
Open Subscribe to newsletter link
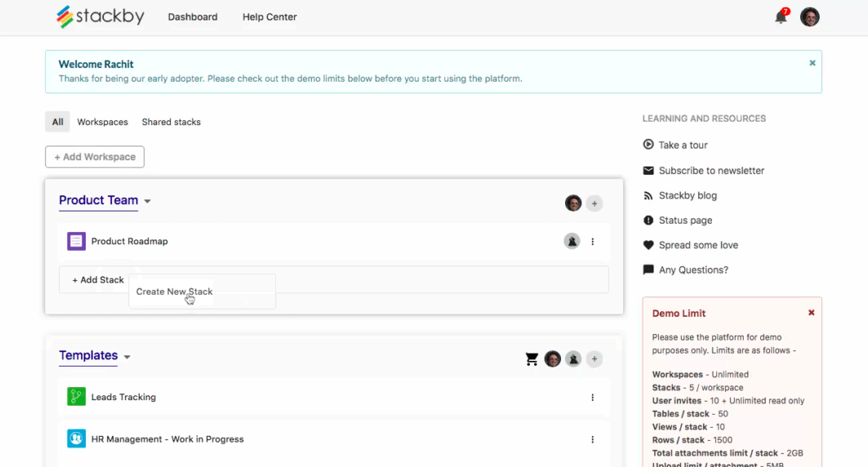tap(711, 171)
